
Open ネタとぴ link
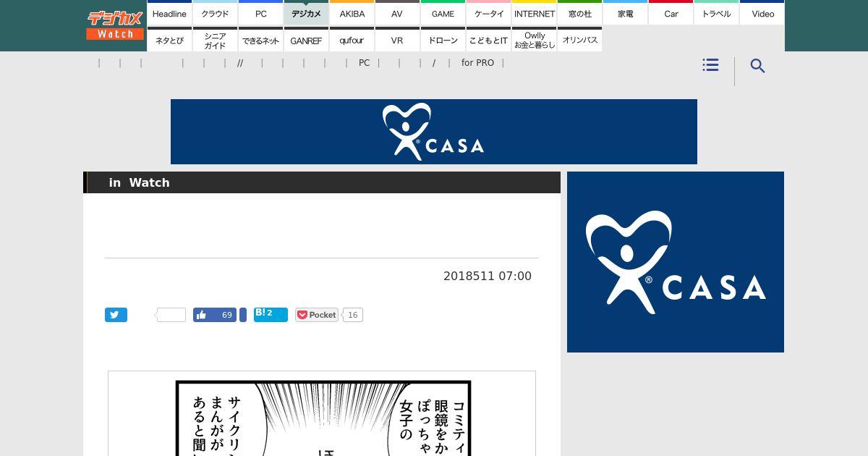(x=169, y=40)
